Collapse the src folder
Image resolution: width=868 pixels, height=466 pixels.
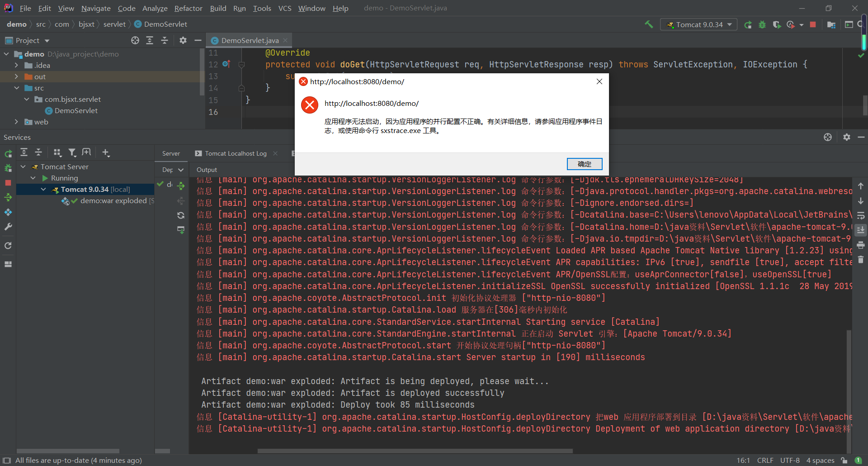point(16,88)
